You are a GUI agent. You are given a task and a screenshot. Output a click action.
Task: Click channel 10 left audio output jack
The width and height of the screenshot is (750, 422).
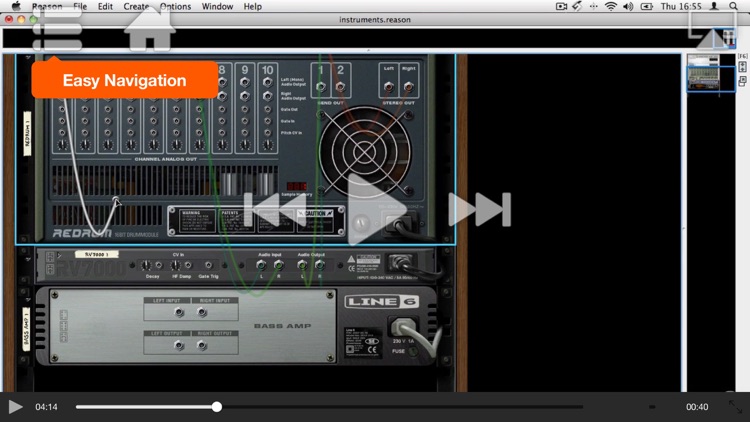coord(267,82)
